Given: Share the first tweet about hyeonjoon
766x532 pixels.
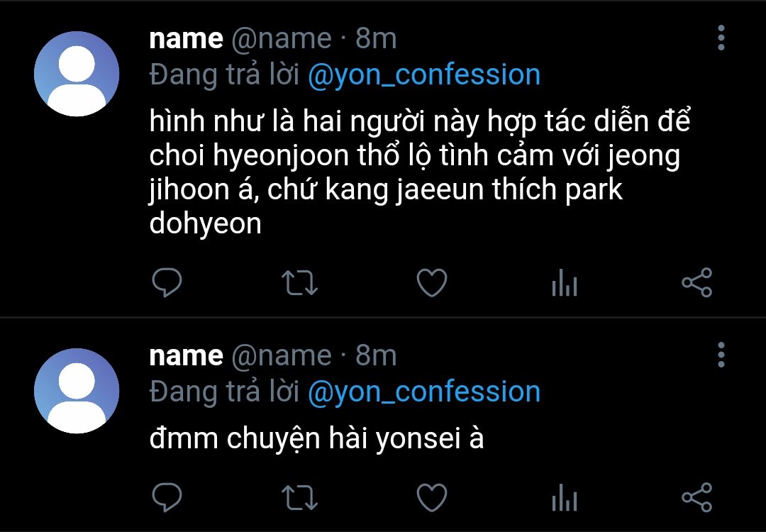Looking at the screenshot, I should pyautogui.click(x=697, y=282).
